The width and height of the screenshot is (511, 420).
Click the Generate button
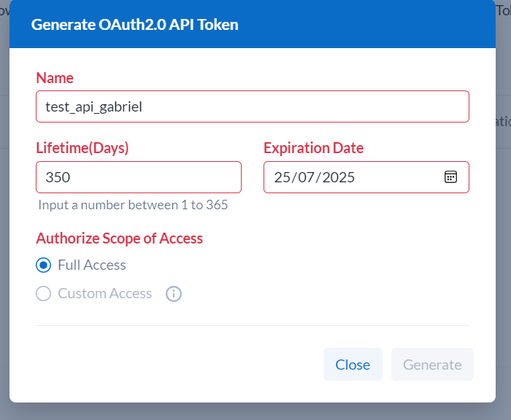point(432,365)
